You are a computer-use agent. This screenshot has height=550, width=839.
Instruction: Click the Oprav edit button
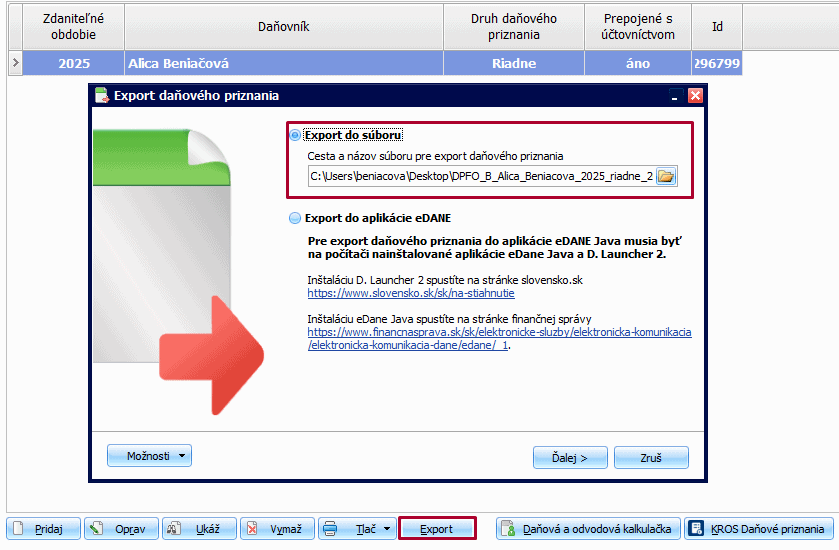pyautogui.click(x=119, y=529)
